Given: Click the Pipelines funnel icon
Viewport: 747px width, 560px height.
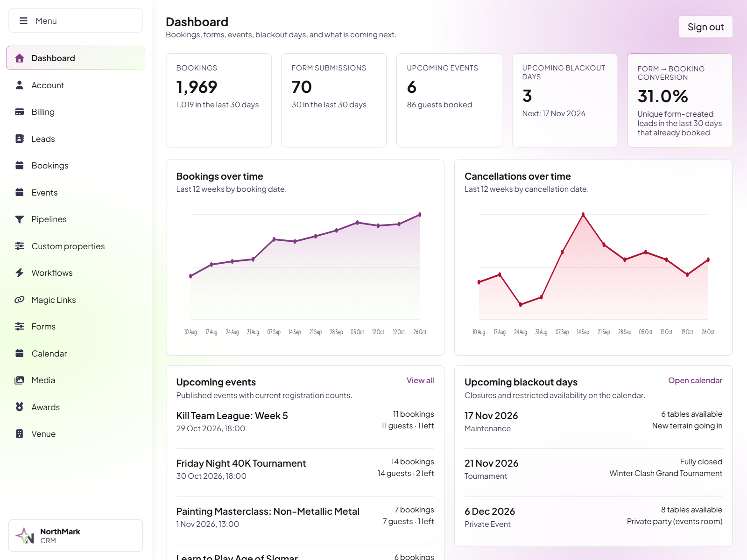Looking at the screenshot, I should pos(19,219).
